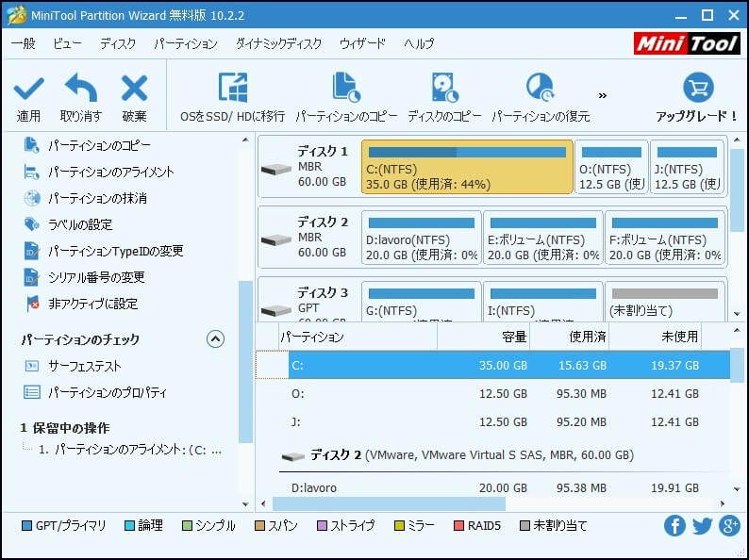749x560 pixels.
Task: Open the パーティションのコピー toolbar icon
Action: [346, 88]
